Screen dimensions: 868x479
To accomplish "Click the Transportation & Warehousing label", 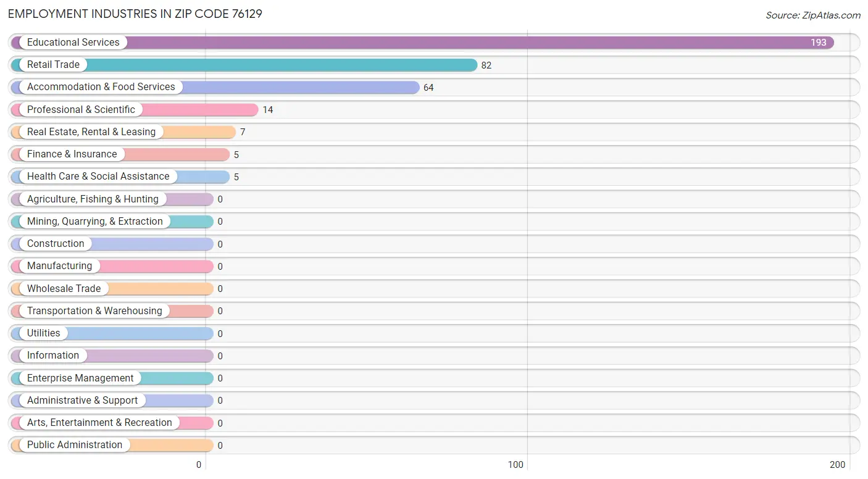I will (94, 311).
